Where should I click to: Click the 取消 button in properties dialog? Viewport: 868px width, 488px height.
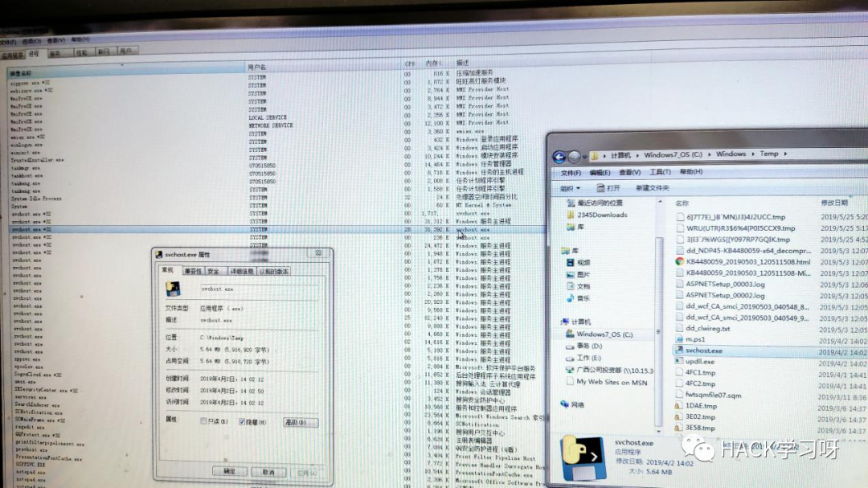[268, 472]
